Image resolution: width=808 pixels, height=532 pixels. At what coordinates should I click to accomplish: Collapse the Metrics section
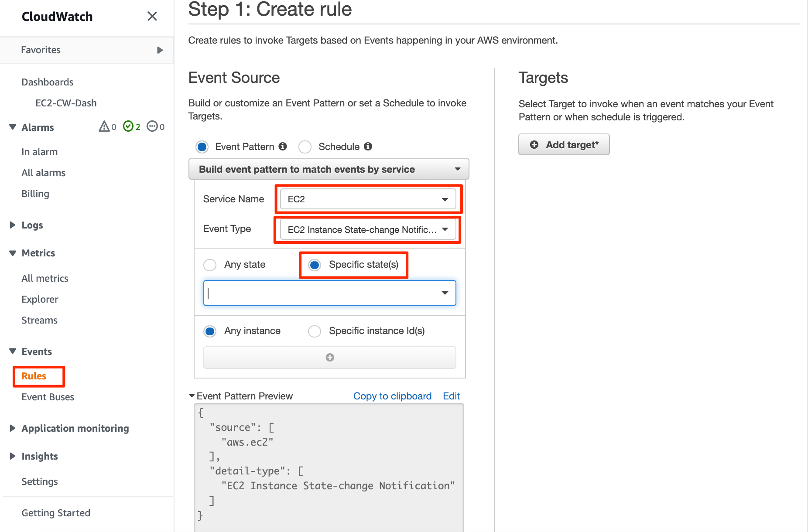coord(13,253)
